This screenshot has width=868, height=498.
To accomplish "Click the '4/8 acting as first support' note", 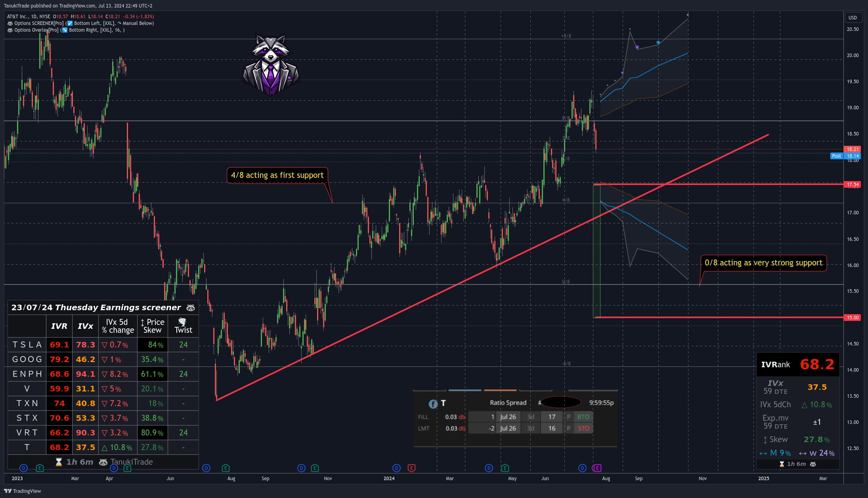I will (x=277, y=175).
